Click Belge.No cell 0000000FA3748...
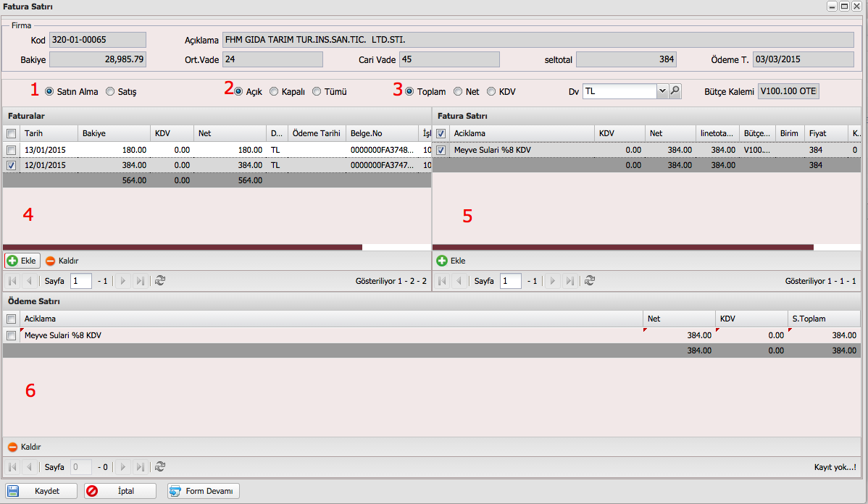Screen dimensions: 868x504 (x=382, y=150)
